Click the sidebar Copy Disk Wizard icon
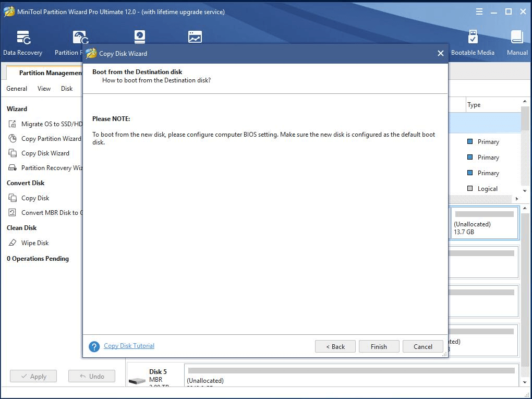 pyautogui.click(x=12, y=153)
